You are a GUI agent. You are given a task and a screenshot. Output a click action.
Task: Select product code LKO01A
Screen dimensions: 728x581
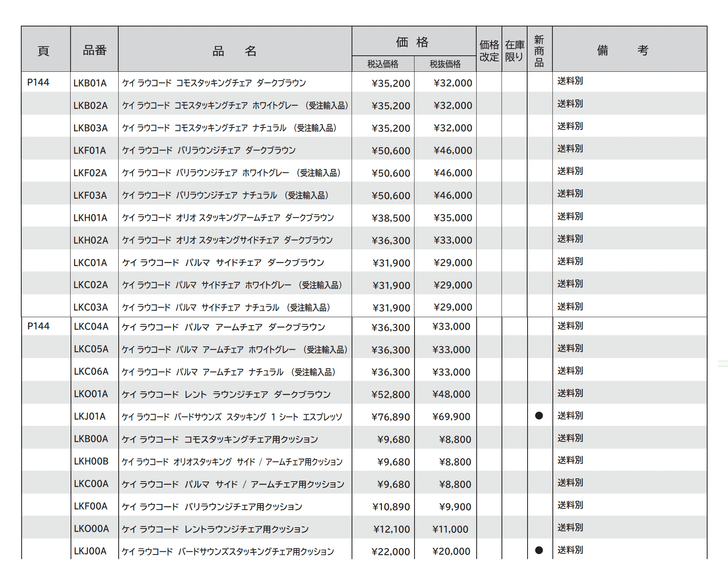[91, 394]
